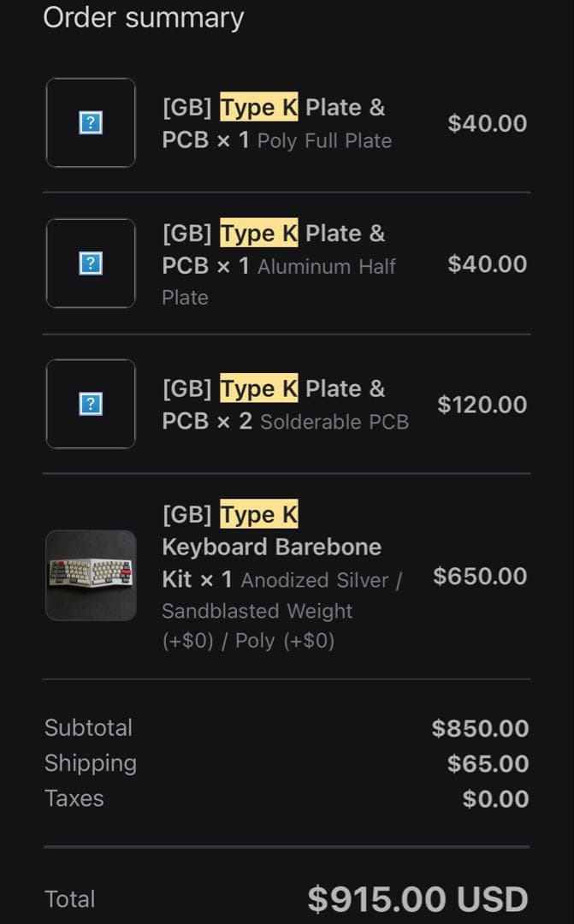Tap the Order summary heading
The width and height of the screenshot is (574, 924).
pyautogui.click(x=144, y=17)
